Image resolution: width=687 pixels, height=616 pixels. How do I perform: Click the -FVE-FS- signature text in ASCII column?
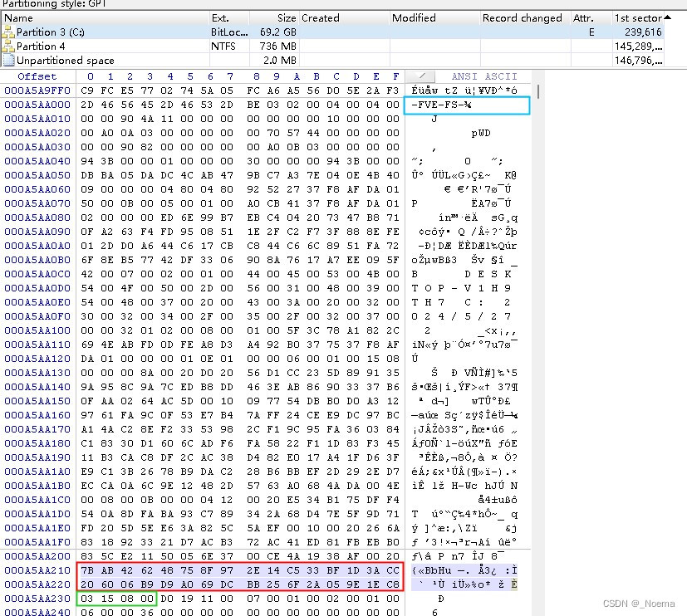[441, 105]
